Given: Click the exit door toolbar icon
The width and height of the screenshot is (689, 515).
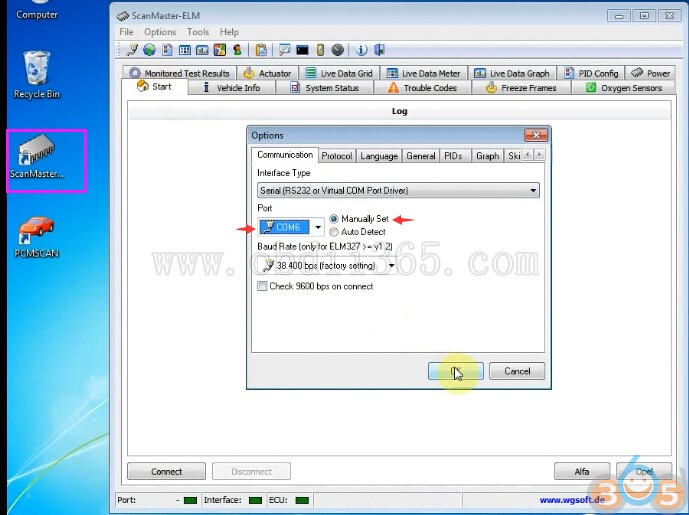Looking at the screenshot, I should tap(379, 50).
